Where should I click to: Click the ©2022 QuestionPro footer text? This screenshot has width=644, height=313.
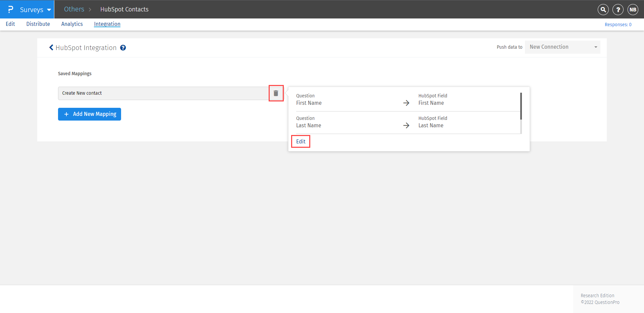[x=600, y=302]
